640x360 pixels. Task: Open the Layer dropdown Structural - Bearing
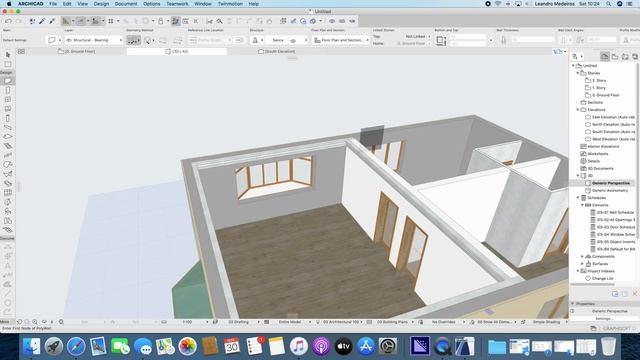tap(94, 40)
